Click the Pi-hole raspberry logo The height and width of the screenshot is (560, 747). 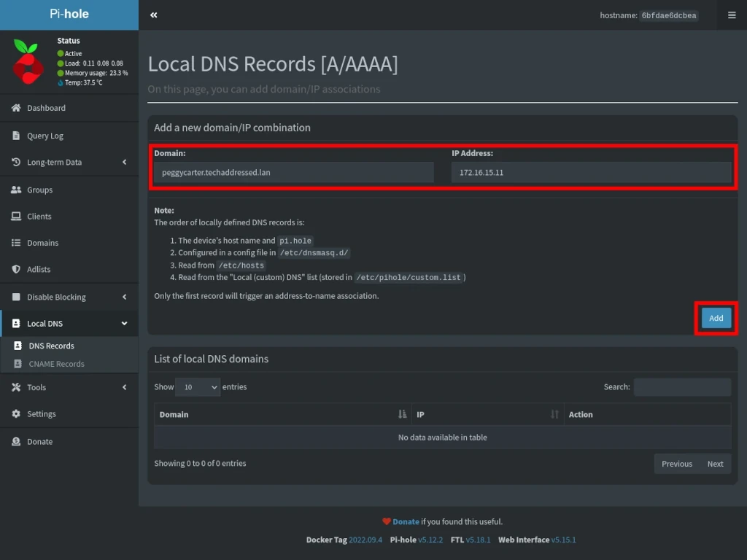pyautogui.click(x=27, y=62)
